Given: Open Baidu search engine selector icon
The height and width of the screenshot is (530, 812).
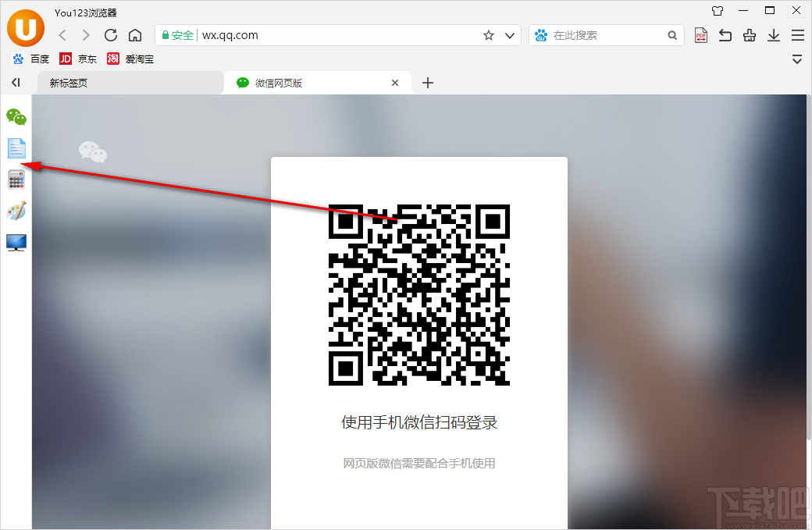Looking at the screenshot, I should click(540, 35).
